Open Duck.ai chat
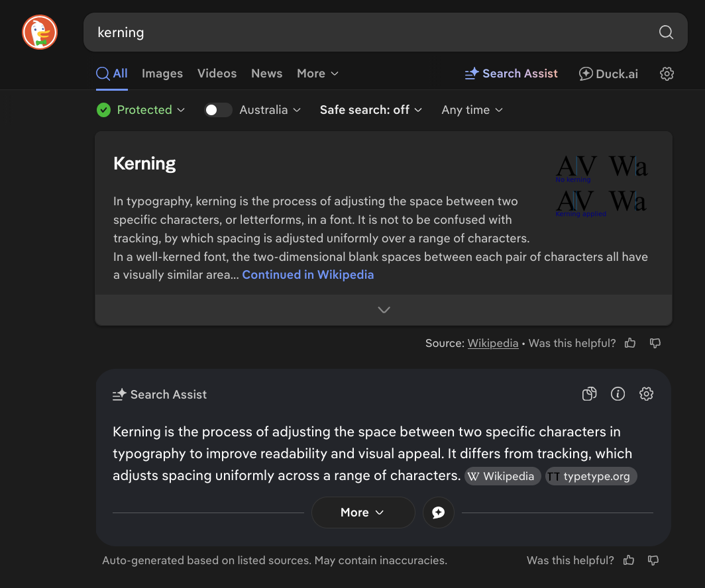 (x=608, y=73)
